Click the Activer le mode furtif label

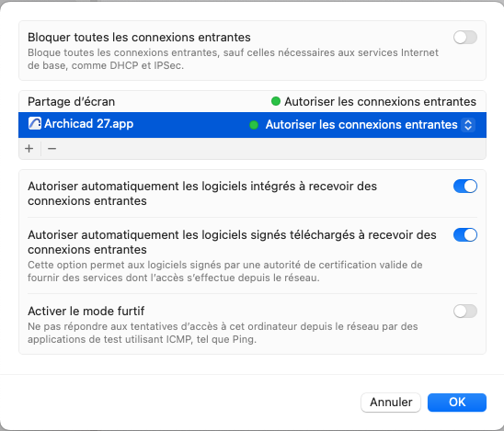coord(86,311)
